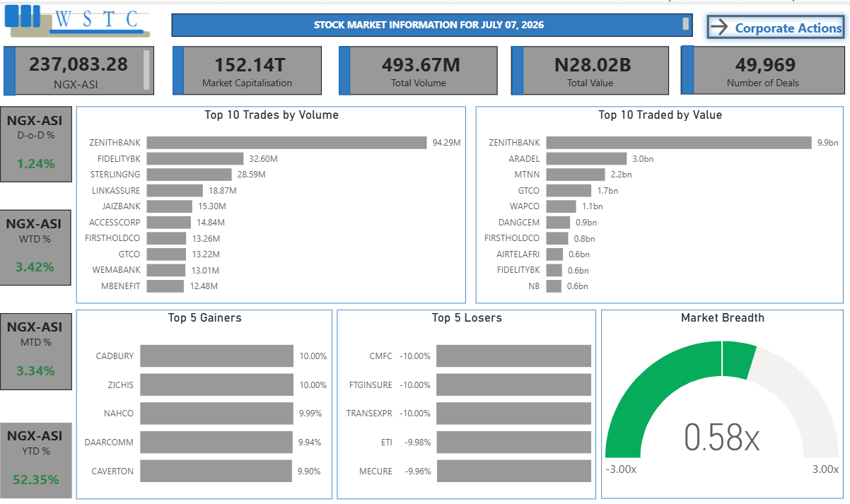850x504 pixels.
Task: Click the Top 5 Gainers title
Action: (x=204, y=318)
